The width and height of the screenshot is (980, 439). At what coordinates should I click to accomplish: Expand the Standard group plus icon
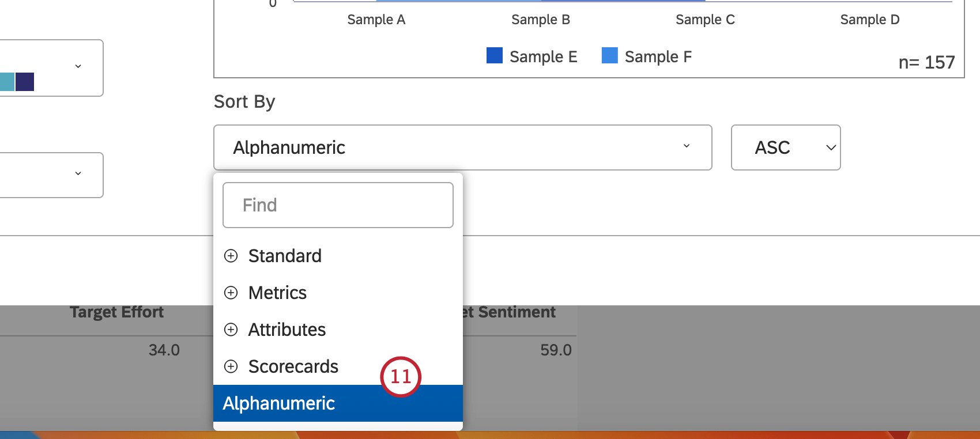coord(231,256)
